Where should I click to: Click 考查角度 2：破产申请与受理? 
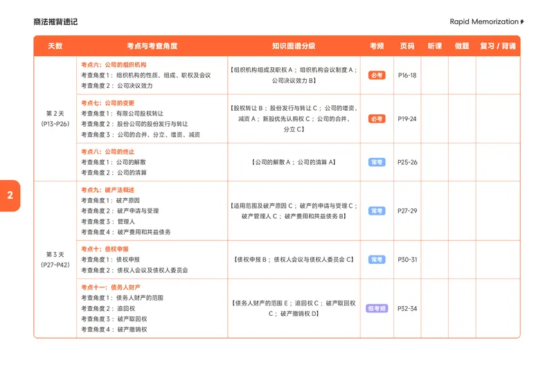[x=120, y=211]
